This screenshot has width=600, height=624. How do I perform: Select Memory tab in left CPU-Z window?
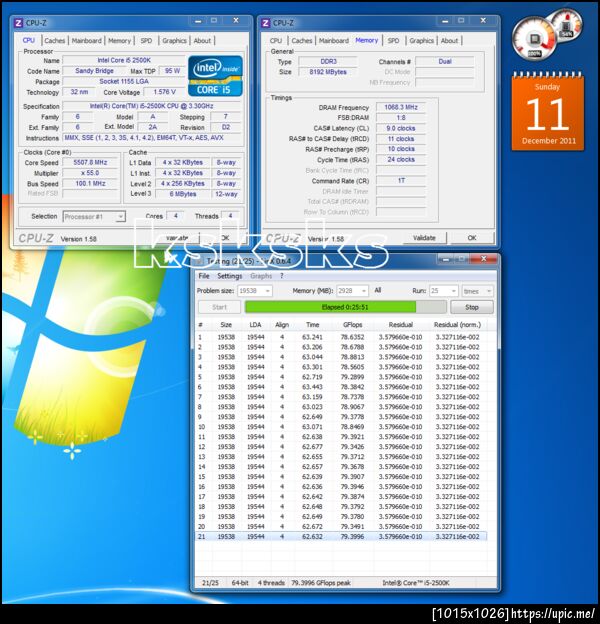(119, 41)
